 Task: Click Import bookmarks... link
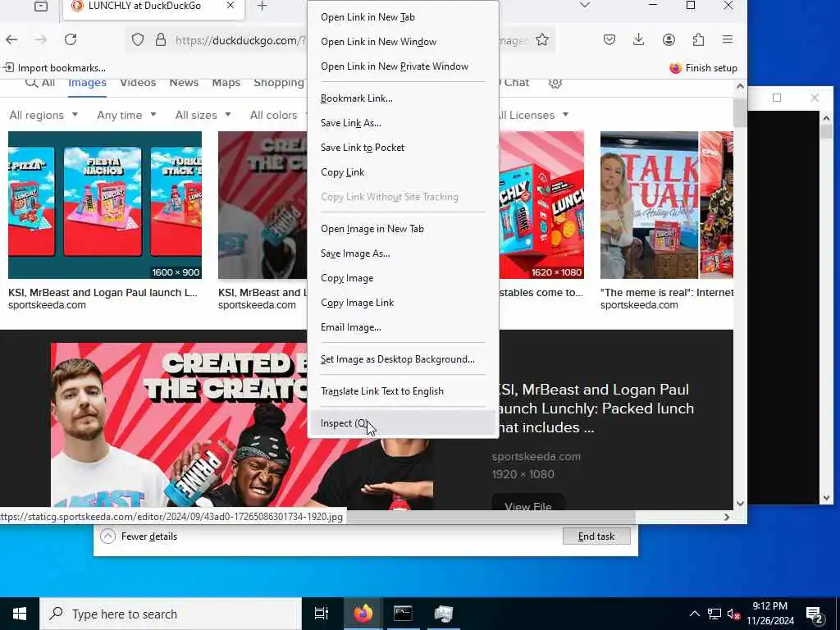pos(54,68)
